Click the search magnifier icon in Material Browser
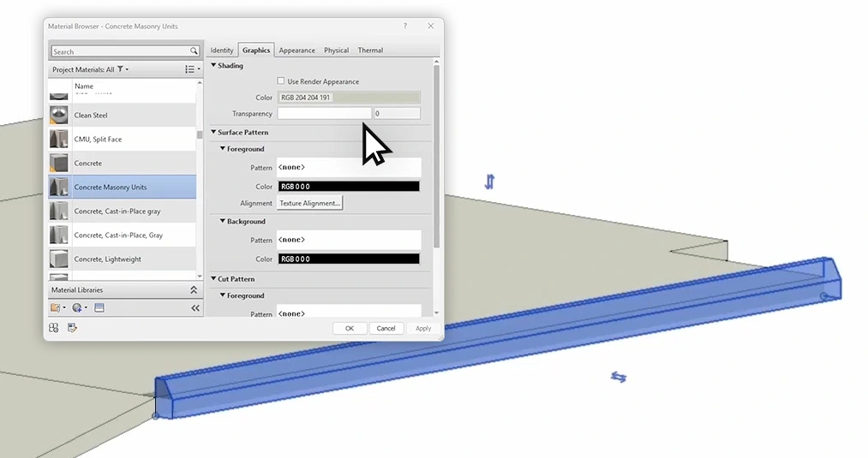This screenshot has height=458, width=868. 195,51
